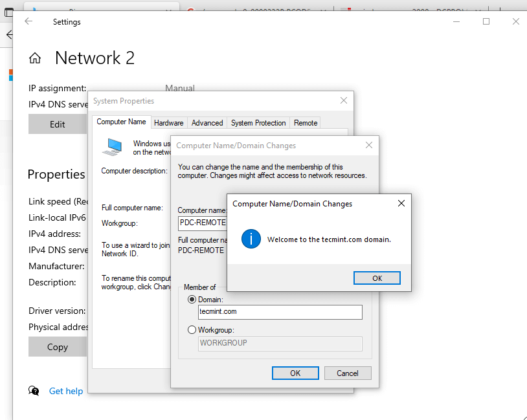Image resolution: width=527 pixels, height=420 pixels.
Task: Click the 'Full computer name:' label in System Properties
Action: click(x=132, y=208)
